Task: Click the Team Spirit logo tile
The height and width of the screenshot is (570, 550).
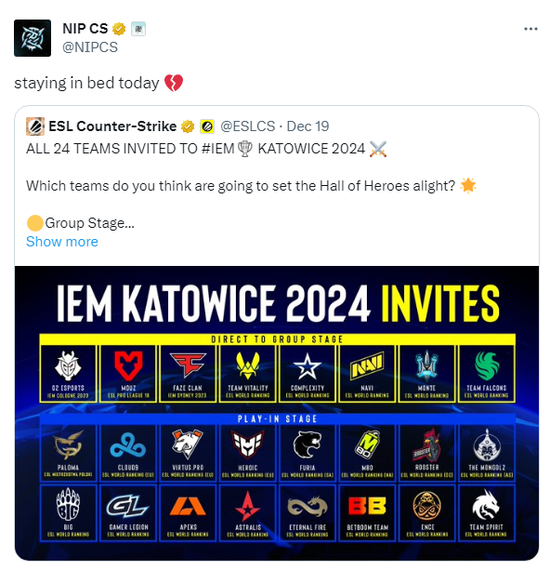Action: 486,513
